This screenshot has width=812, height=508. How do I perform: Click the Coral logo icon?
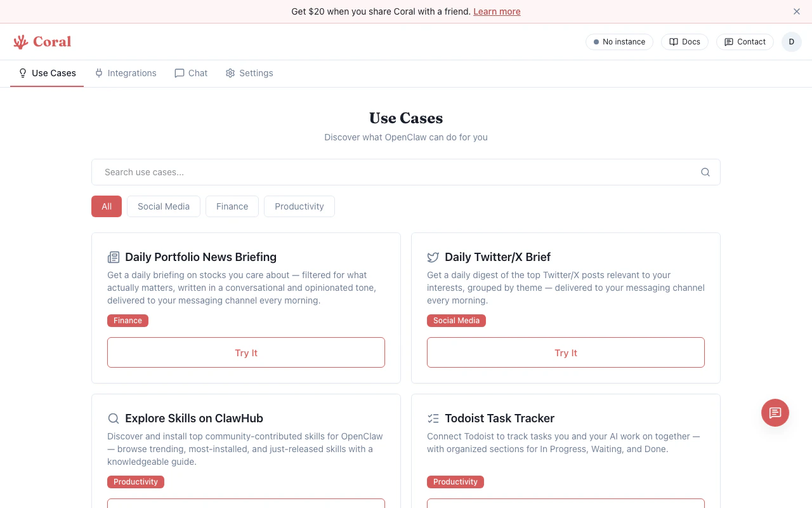point(21,41)
